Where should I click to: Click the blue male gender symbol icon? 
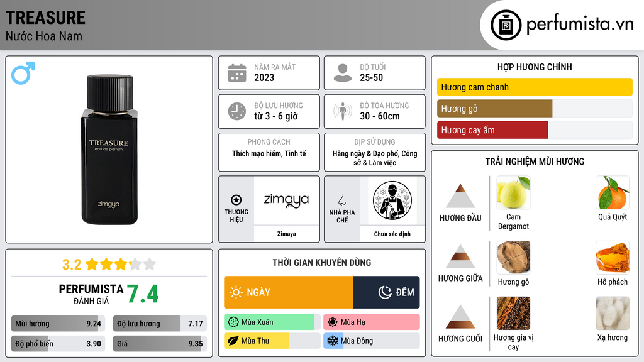tap(23, 73)
